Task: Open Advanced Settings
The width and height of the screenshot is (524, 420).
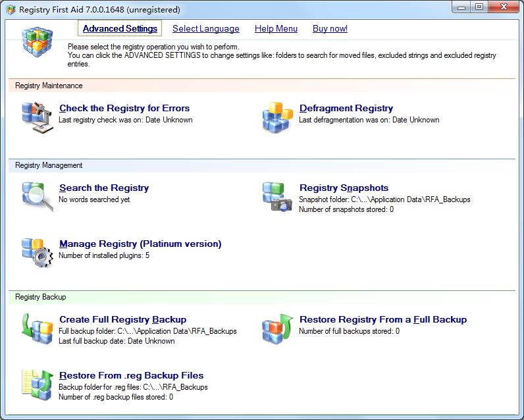Action: click(x=120, y=28)
